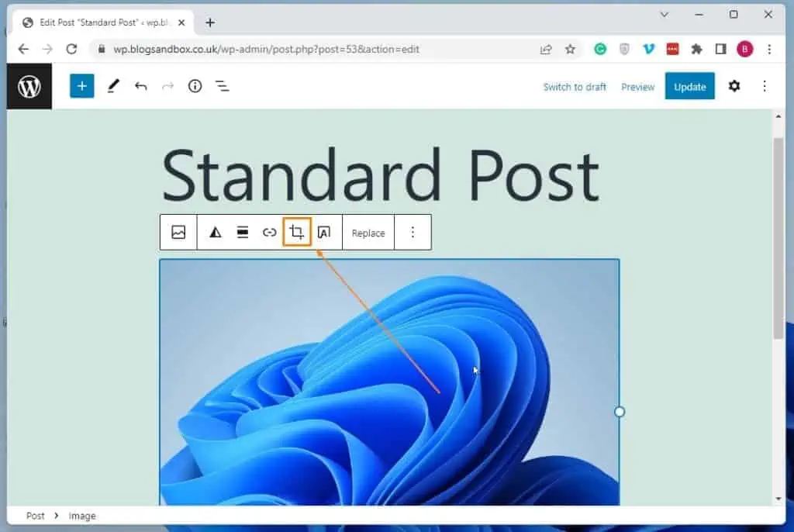Open the shield extension icon
Viewport: 794px width, 532px height.
click(x=624, y=49)
